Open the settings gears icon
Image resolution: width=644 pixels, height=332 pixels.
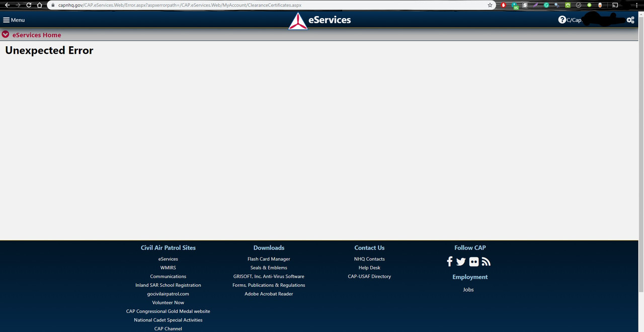coord(630,20)
